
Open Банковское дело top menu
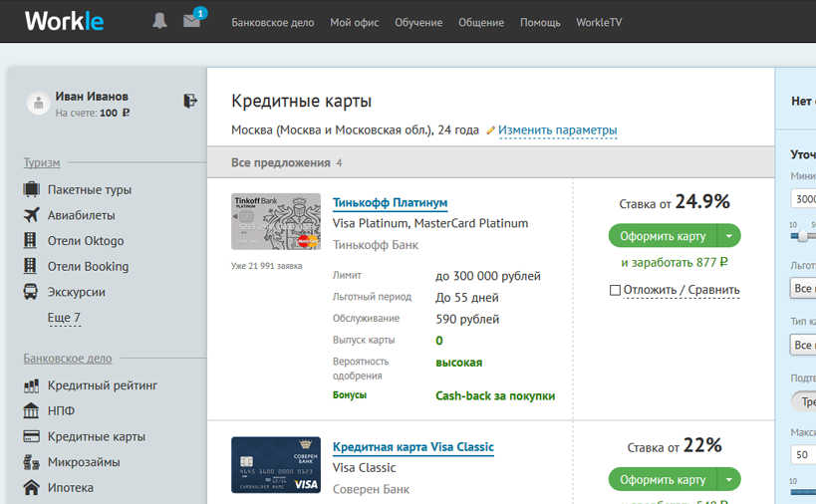pyautogui.click(x=273, y=22)
